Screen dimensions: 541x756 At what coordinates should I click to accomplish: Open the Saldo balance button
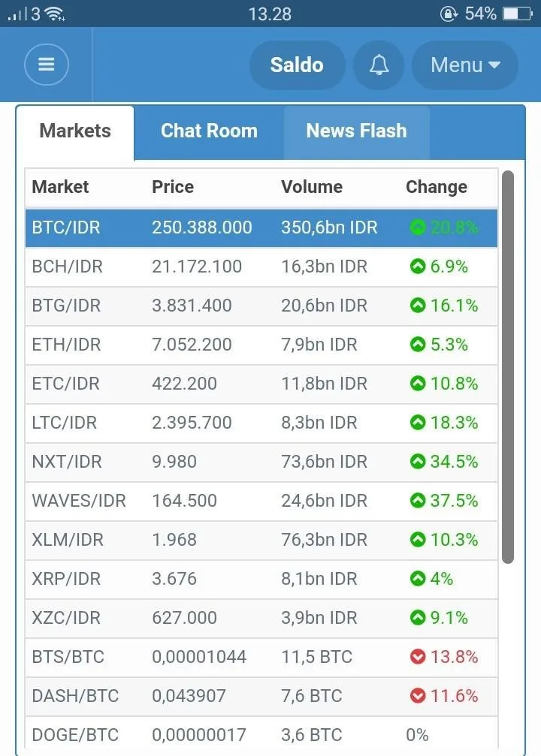click(297, 65)
